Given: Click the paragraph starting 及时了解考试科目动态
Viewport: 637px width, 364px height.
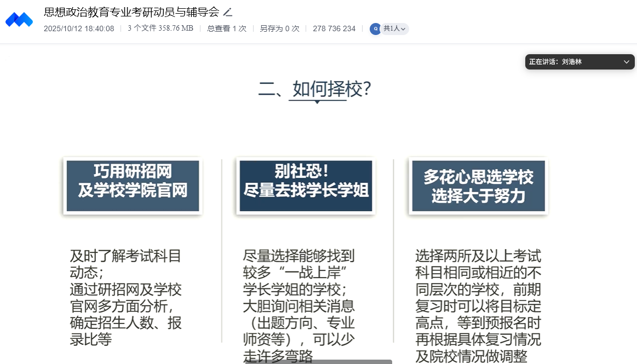Looking at the screenshot, I should coord(126,297).
